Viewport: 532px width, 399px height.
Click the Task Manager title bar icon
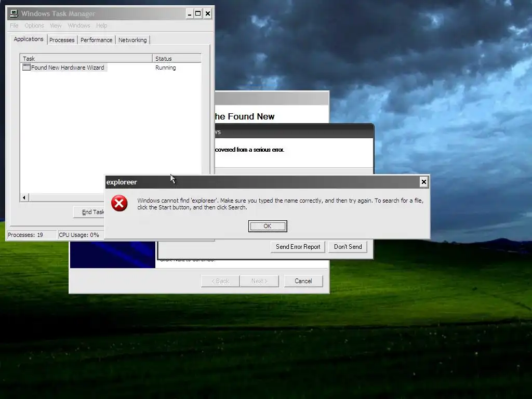click(14, 14)
